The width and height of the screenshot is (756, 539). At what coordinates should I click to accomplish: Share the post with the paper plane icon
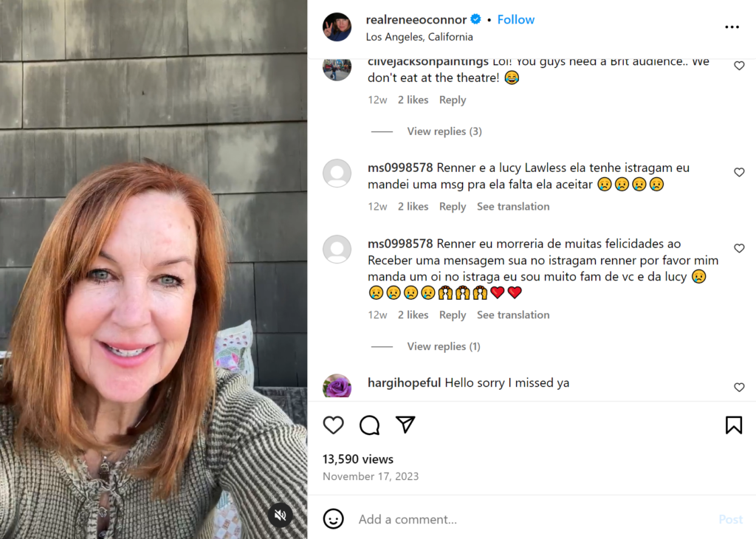click(405, 425)
